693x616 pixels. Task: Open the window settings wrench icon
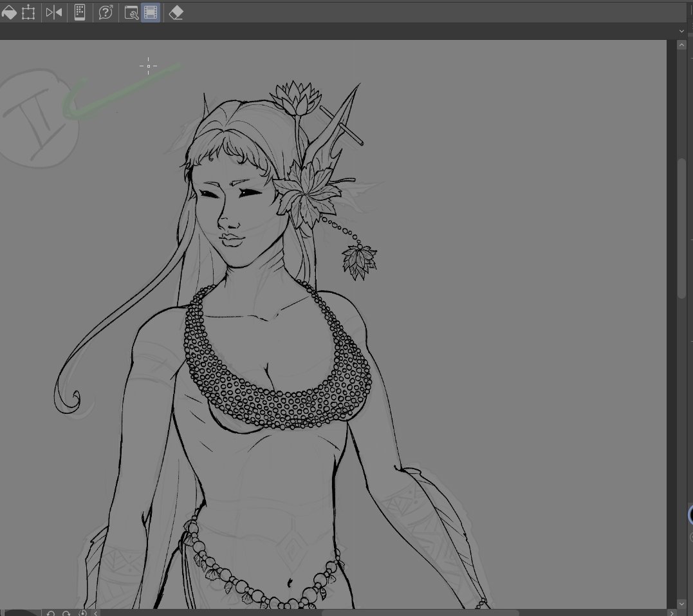pos(131,13)
